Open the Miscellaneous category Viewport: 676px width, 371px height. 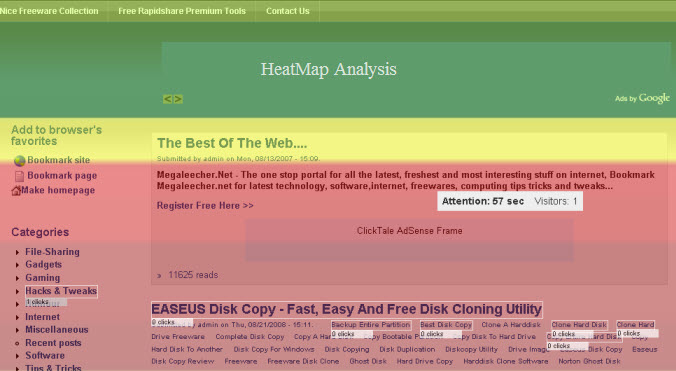[x=56, y=330]
